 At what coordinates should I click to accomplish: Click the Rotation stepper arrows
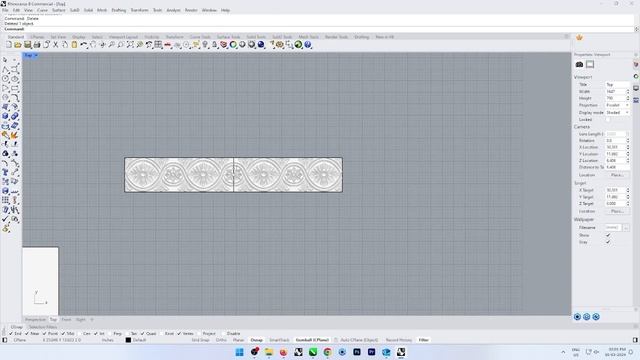[628, 140]
